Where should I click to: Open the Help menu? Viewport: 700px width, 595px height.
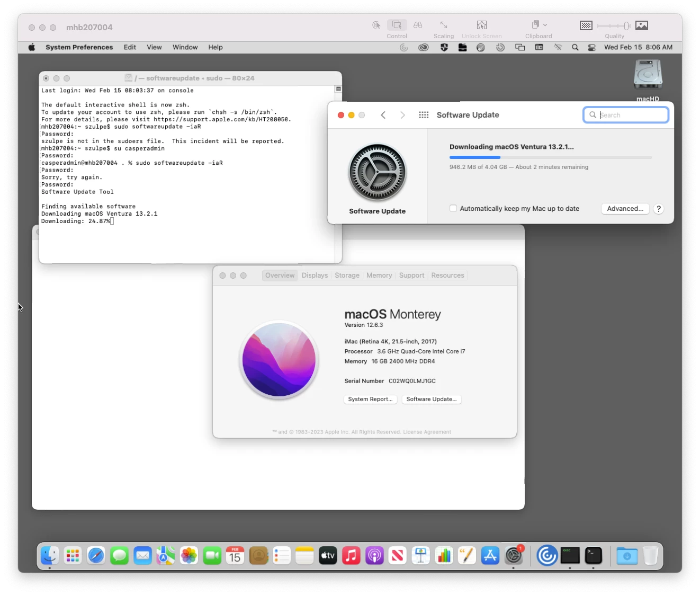point(216,47)
